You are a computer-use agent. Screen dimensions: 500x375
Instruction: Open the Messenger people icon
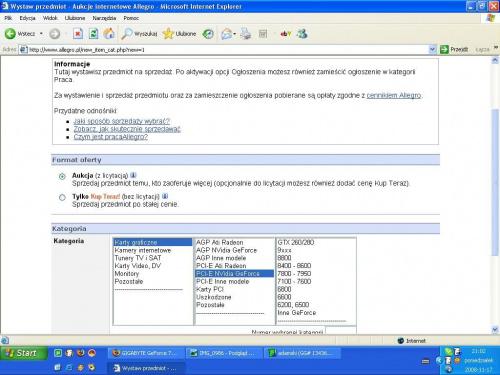pyautogui.click(x=302, y=33)
